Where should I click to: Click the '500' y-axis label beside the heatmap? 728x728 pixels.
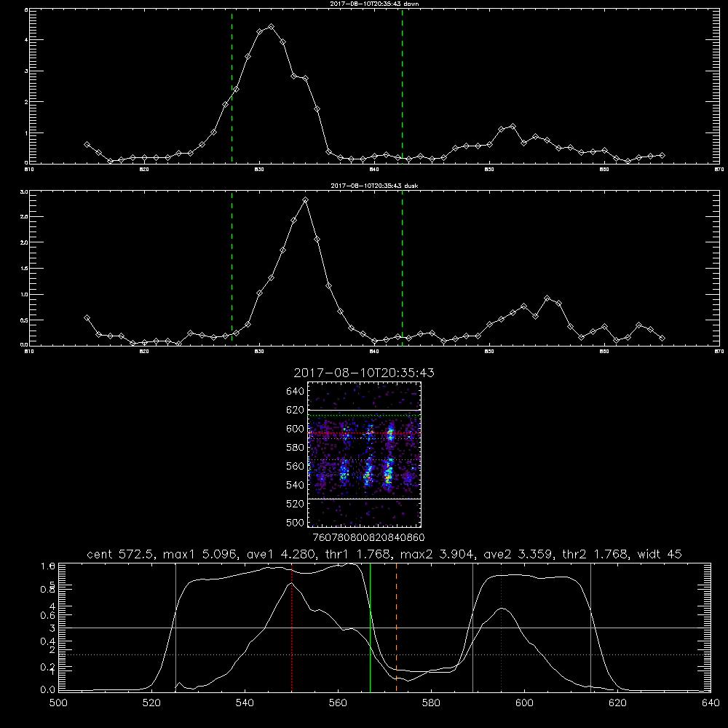click(296, 522)
